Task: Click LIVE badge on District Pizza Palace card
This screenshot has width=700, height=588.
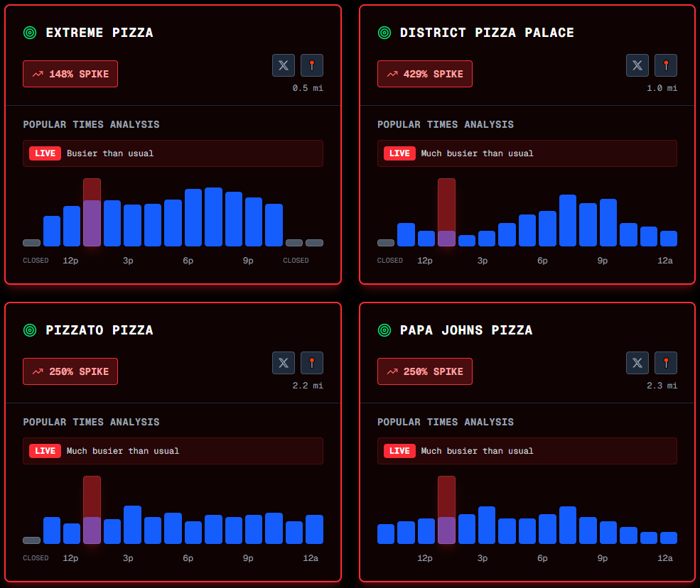Action: coord(399,153)
